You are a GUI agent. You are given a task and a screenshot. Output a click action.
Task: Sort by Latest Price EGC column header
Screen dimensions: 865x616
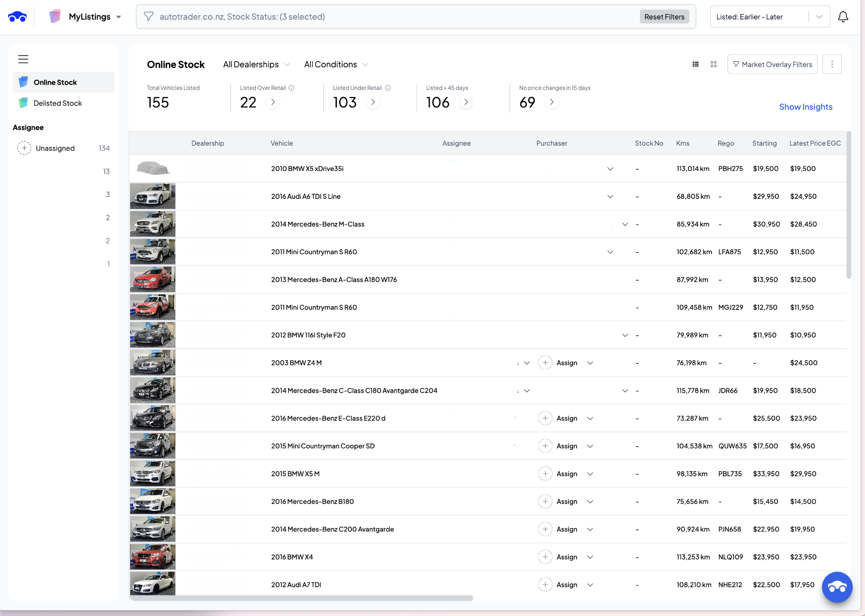815,143
